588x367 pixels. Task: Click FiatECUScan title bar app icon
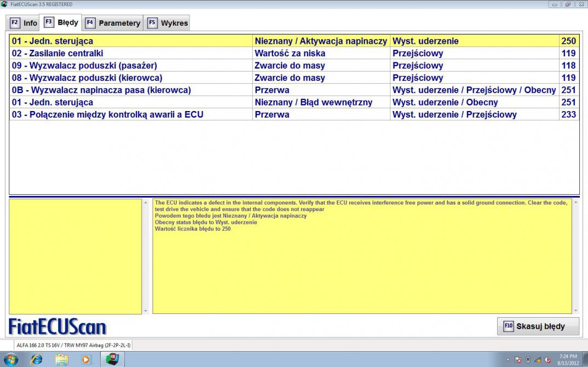(x=4, y=4)
